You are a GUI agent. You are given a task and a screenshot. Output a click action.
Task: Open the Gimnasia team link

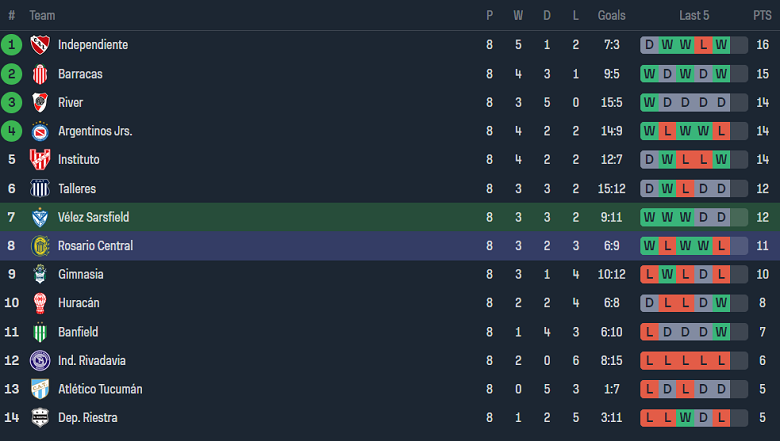point(80,274)
